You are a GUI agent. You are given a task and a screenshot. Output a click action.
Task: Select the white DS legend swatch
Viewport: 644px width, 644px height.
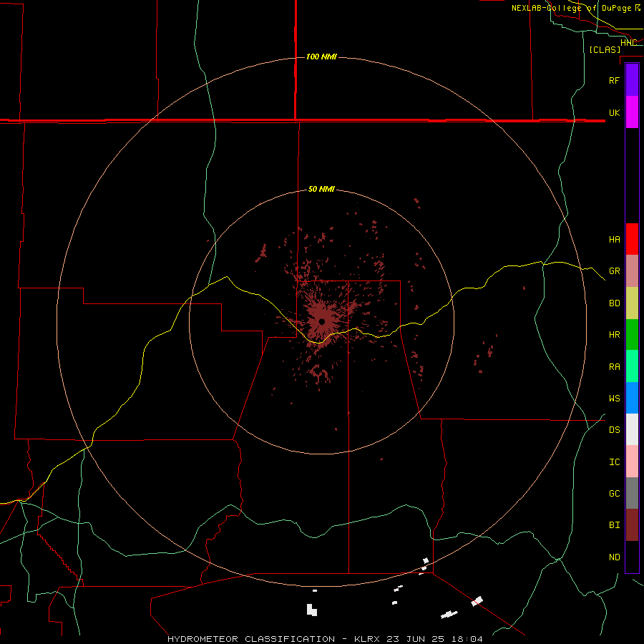point(632,429)
